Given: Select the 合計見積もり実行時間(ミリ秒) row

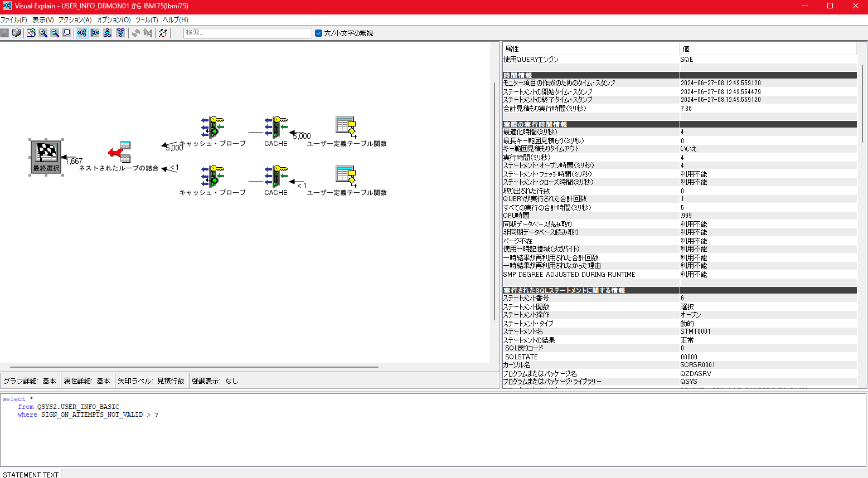Looking at the screenshot, I should click(680, 109).
